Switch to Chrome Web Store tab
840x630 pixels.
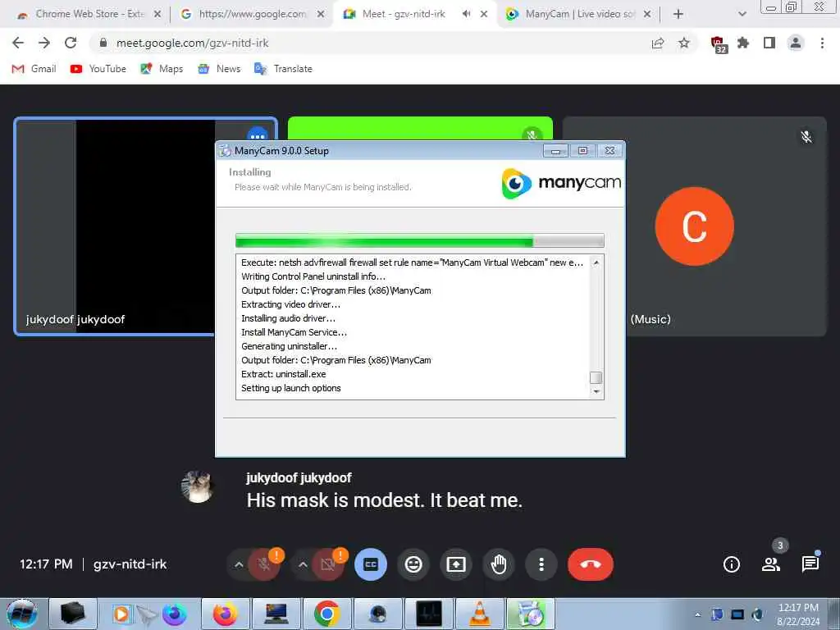point(89,14)
